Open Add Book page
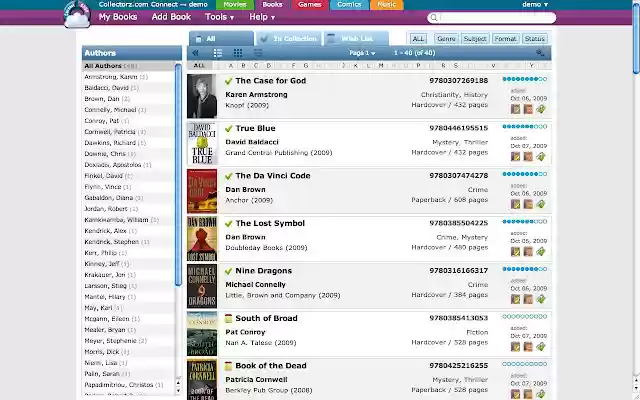This screenshot has height=400, width=640. tap(171, 17)
